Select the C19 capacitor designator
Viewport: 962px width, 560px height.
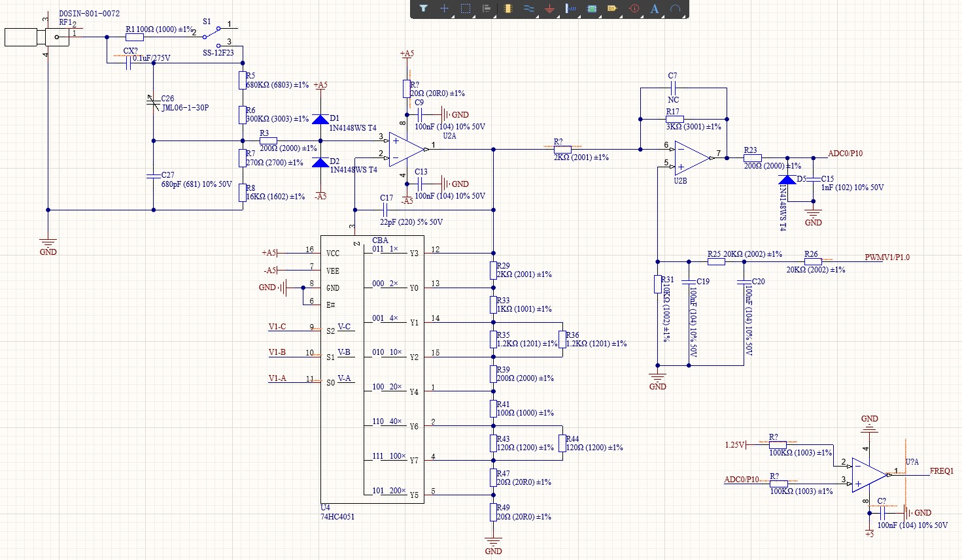pos(703,282)
